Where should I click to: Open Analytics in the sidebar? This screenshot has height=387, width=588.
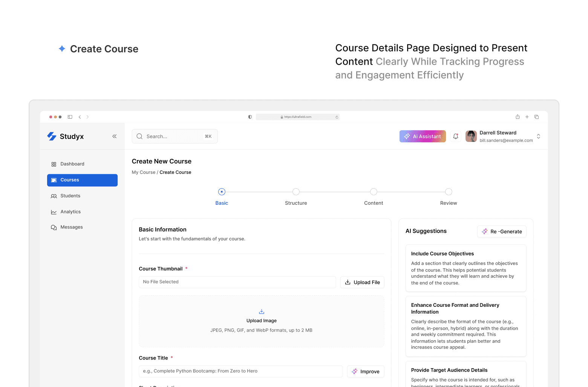(82, 212)
